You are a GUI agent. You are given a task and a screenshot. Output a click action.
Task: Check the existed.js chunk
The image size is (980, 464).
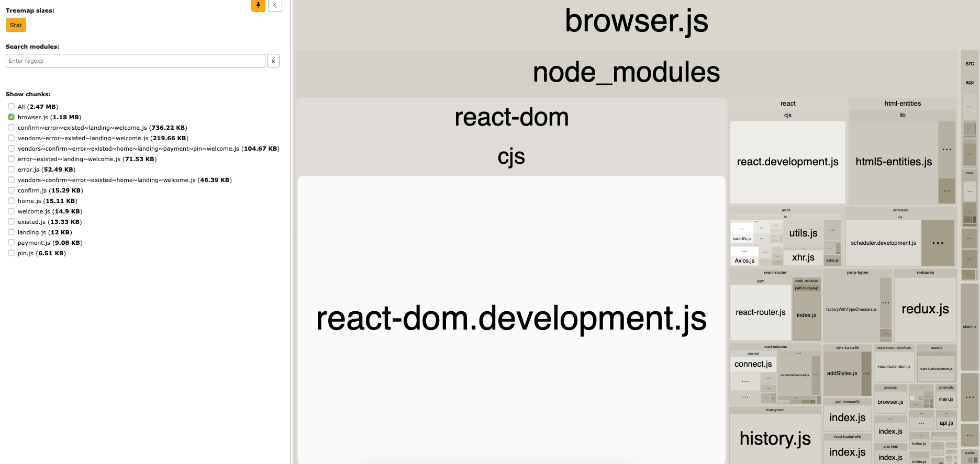tap(11, 222)
